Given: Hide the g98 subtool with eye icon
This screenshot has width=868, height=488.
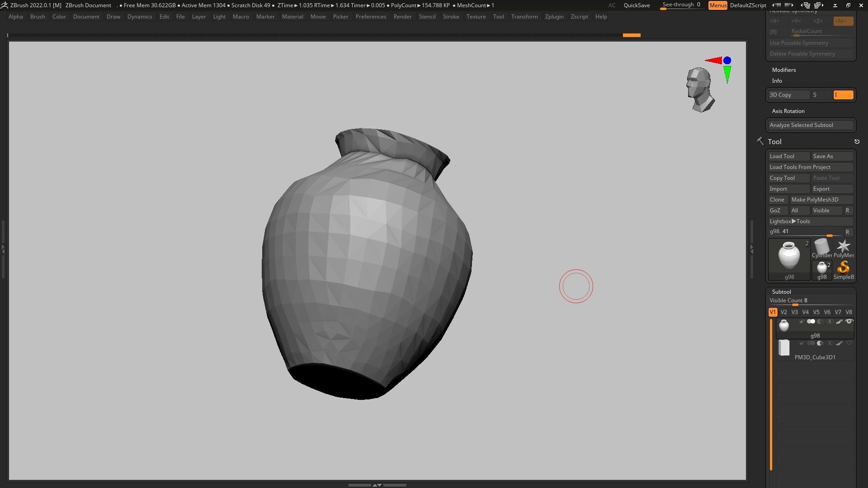Looking at the screenshot, I should pos(849,322).
